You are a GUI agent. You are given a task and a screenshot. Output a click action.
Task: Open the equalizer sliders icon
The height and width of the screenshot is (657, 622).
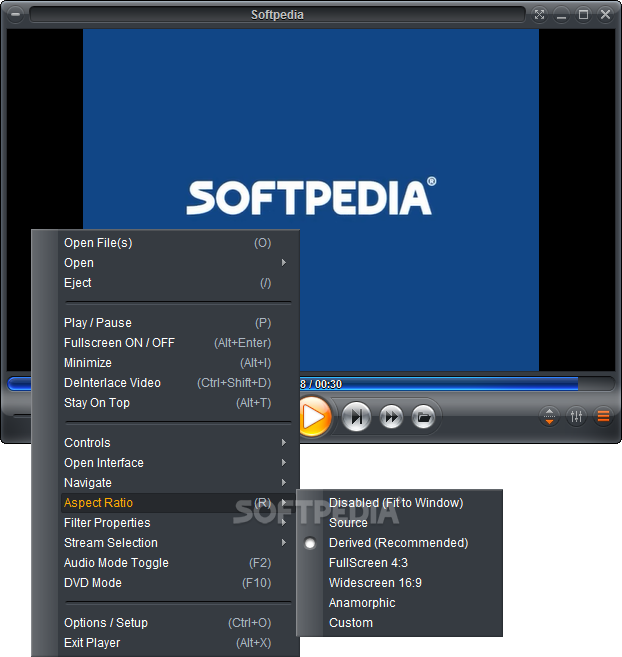coord(576,416)
